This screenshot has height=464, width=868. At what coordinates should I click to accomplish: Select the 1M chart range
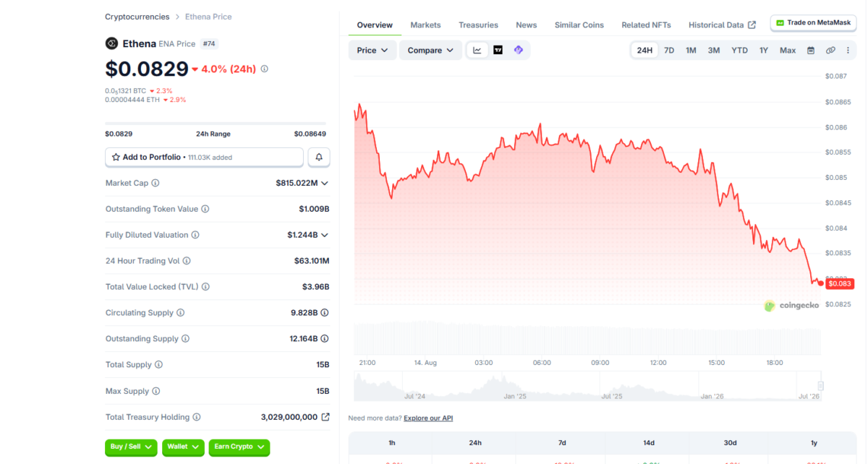691,50
